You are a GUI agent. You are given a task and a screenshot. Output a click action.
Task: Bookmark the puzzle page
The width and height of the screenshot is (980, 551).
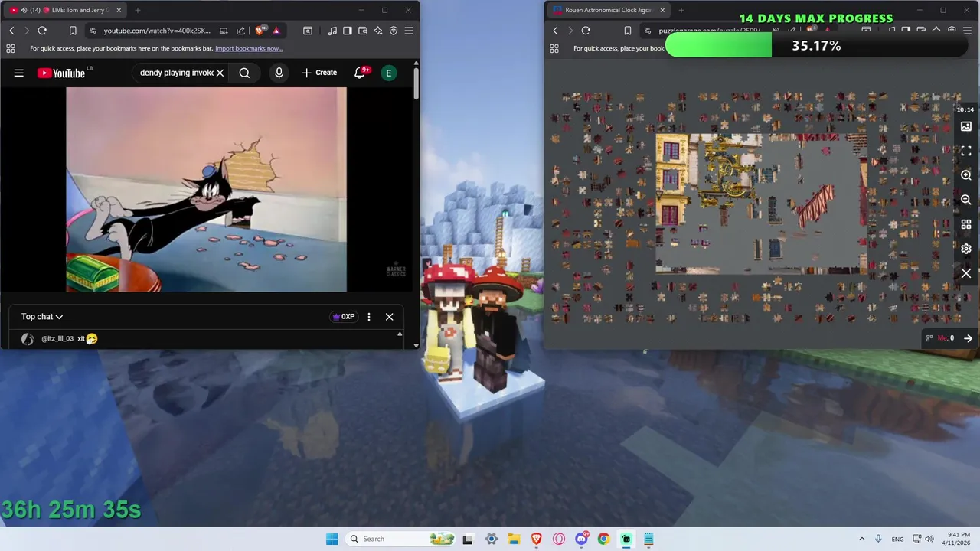pyautogui.click(x=628, y=31)
